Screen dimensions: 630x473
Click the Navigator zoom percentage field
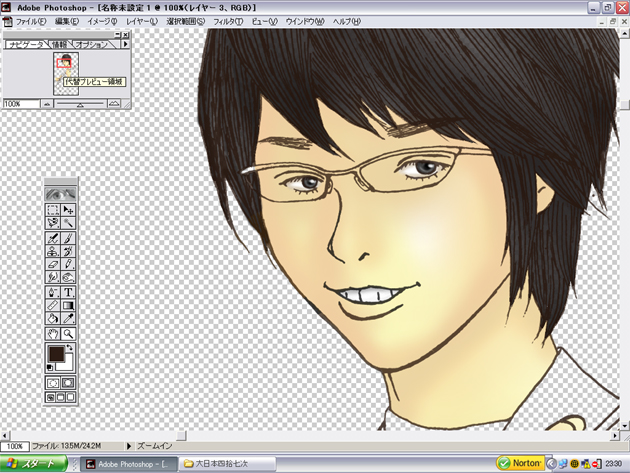click(x=21, y=104)
